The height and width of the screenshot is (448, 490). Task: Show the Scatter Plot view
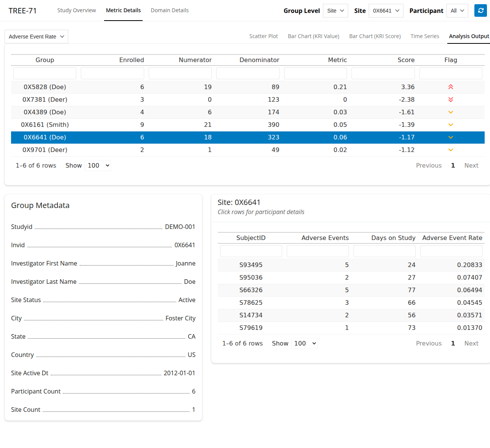click(x=263, y=36)
